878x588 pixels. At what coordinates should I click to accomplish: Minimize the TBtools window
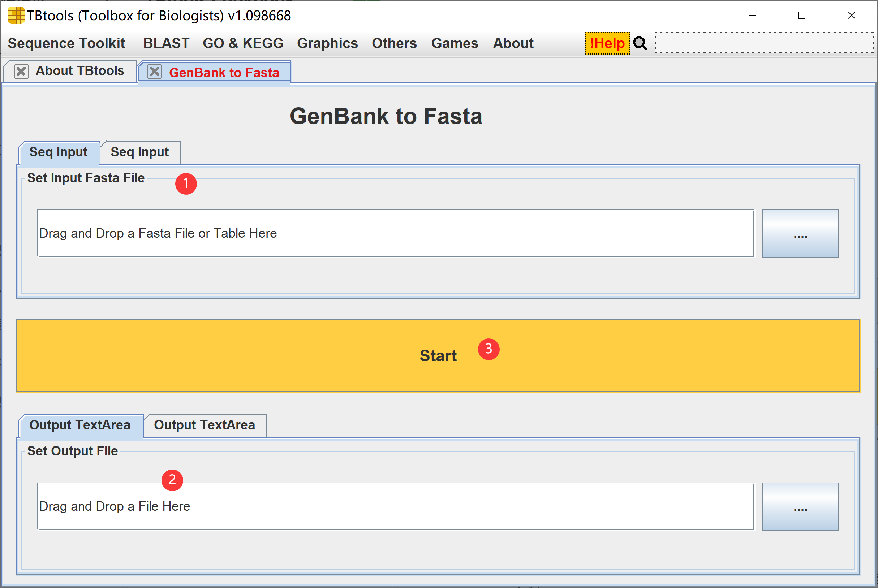tap(752, 16)
